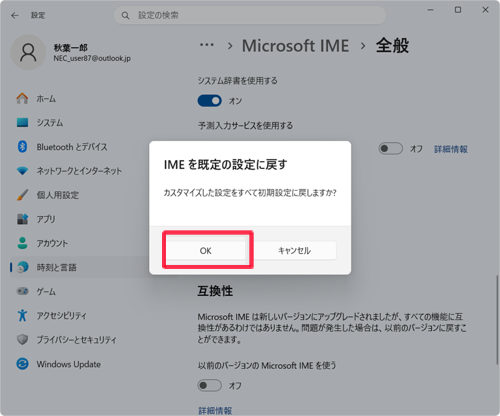Click account name 秋葉一郎

click(x=71, y=48)
